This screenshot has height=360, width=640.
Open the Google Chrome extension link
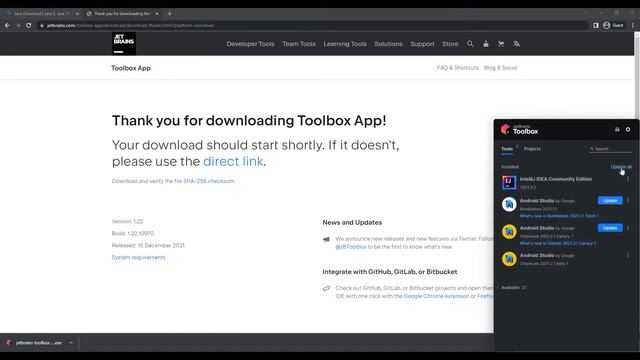pos(436,296)
